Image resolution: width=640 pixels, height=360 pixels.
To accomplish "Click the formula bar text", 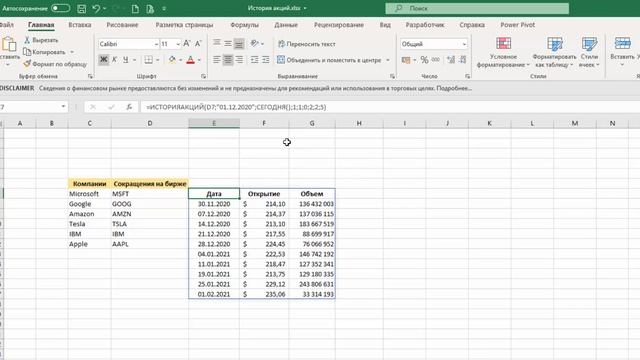I will coord(236,107).
